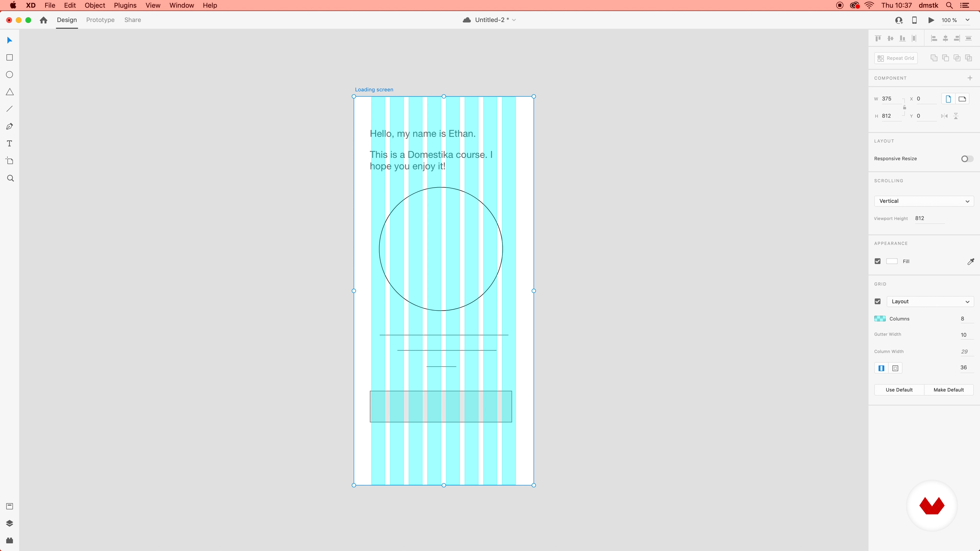Click the Exclude overlap boolean icon

click(969, 58)
